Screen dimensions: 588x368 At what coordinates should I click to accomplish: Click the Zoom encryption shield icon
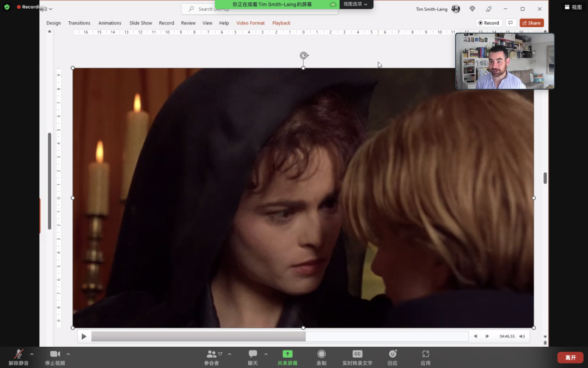pos(7,7)
